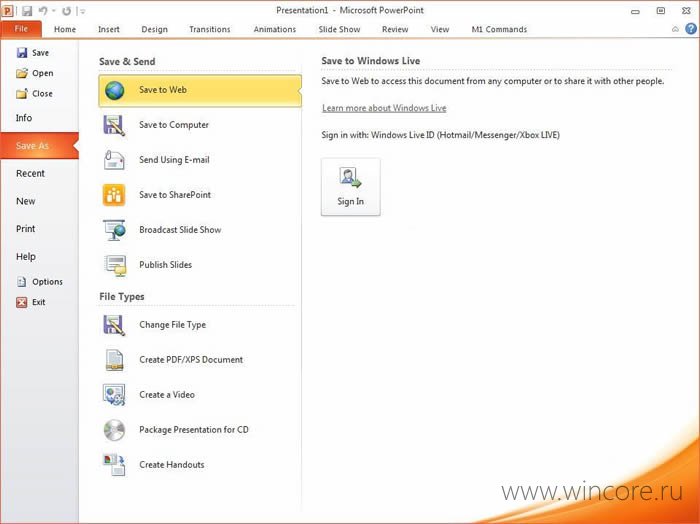Screen dimensions: 700x524
Task: Choose the Save to Computer label
Action: click(x=174, y=125)
